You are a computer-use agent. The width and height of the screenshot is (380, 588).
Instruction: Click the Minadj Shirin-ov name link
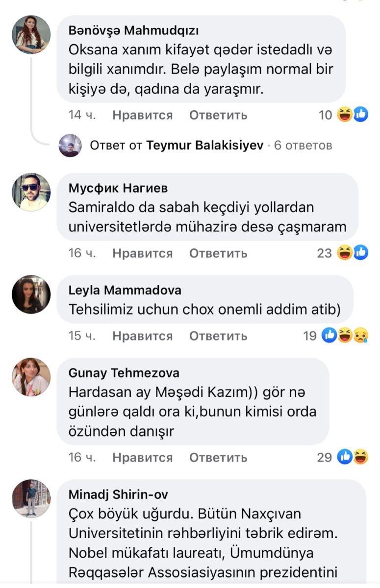[118, 494]
